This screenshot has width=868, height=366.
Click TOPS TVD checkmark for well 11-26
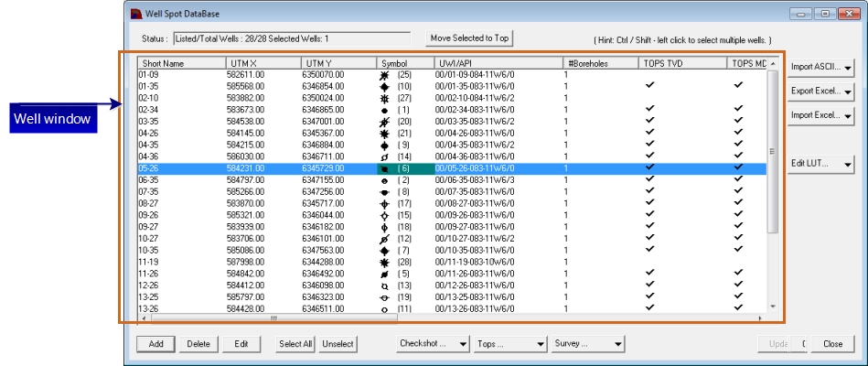(650, 272)
